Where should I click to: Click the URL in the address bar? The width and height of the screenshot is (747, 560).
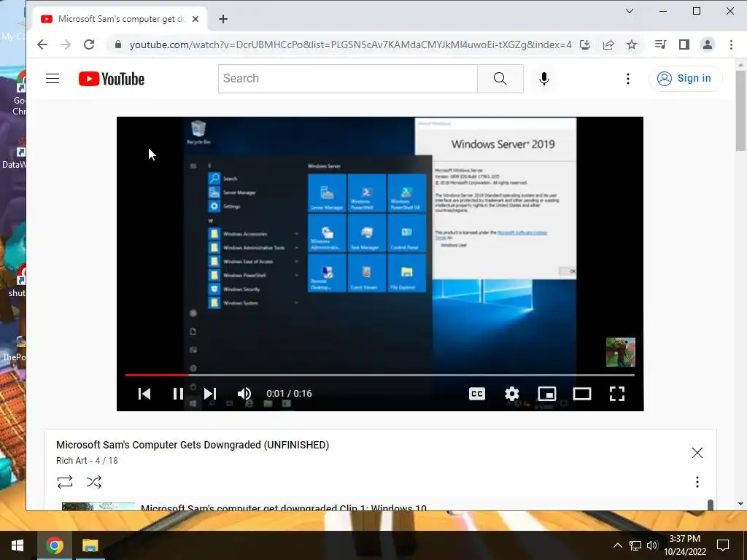point(350,44)
